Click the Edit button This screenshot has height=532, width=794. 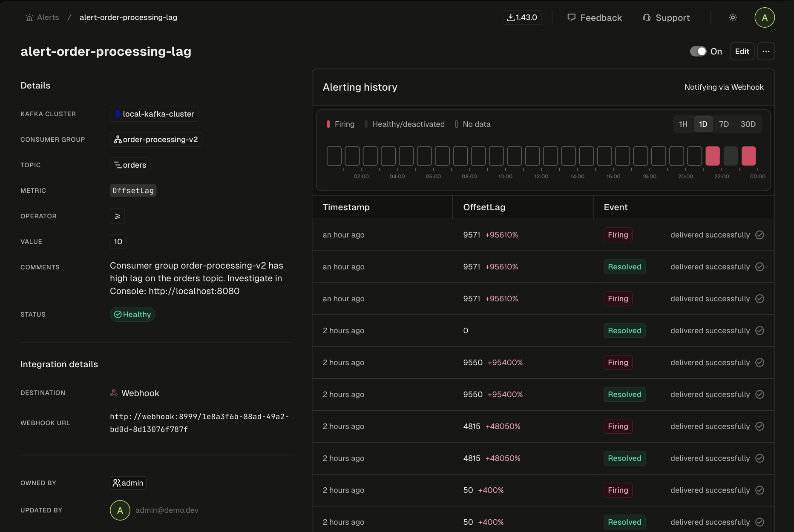[x=742, y=51]
